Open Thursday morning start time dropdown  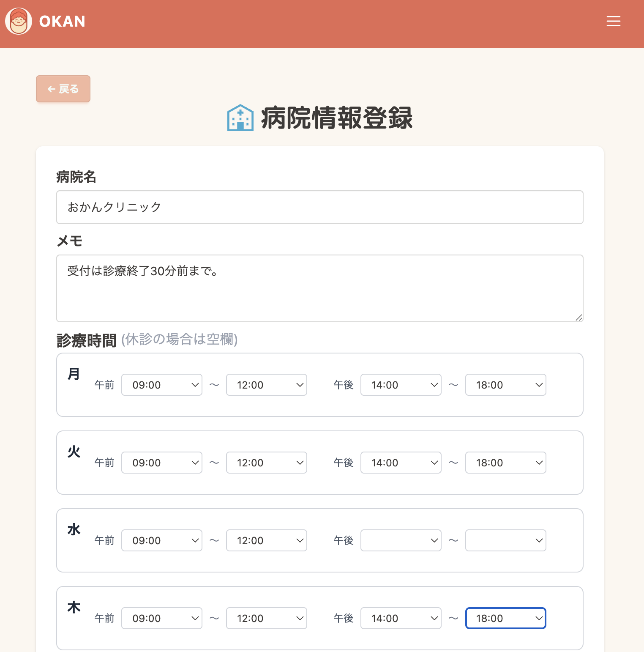[x=161, y=618]
